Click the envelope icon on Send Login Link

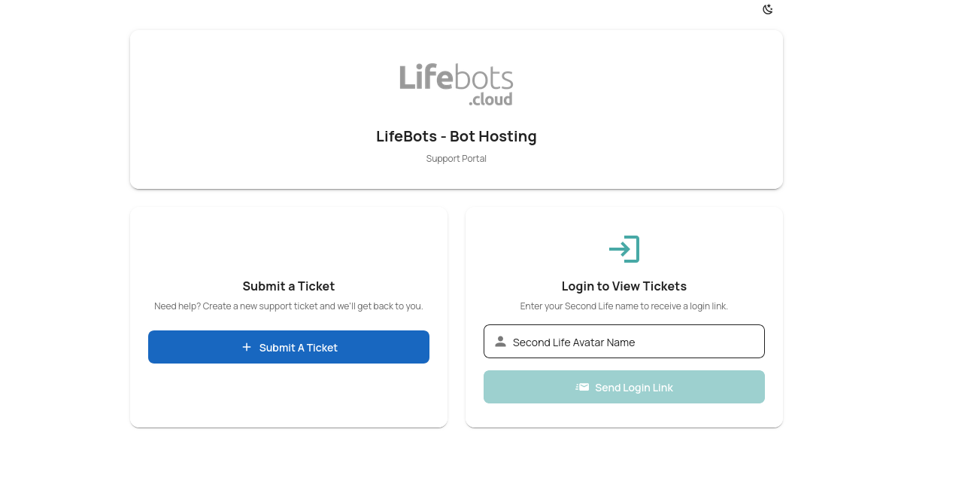click(x=584, y=387)
